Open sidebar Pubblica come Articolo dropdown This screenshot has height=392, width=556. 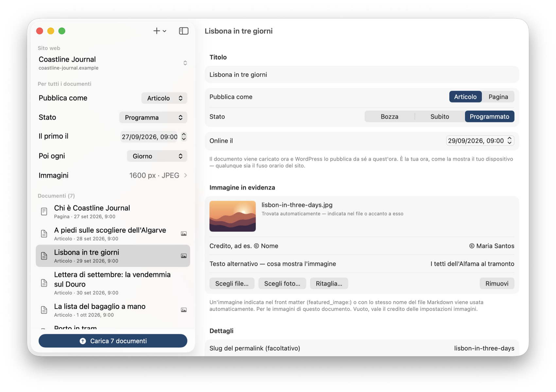164,98
